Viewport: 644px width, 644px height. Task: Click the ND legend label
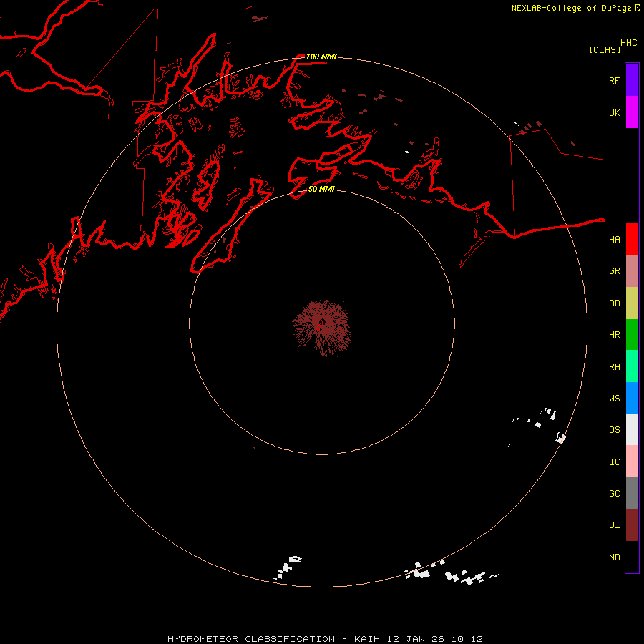(x=614, y=557)
